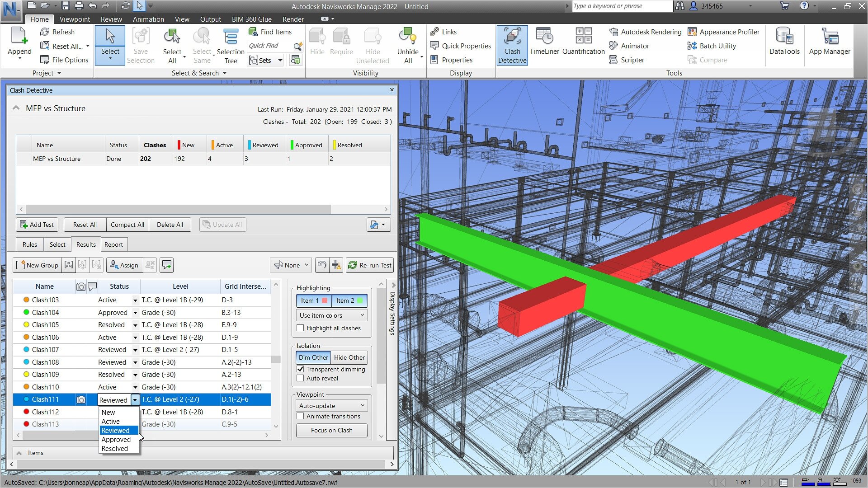Click the Clash Detective icon in ribbon

click(511, 46)
